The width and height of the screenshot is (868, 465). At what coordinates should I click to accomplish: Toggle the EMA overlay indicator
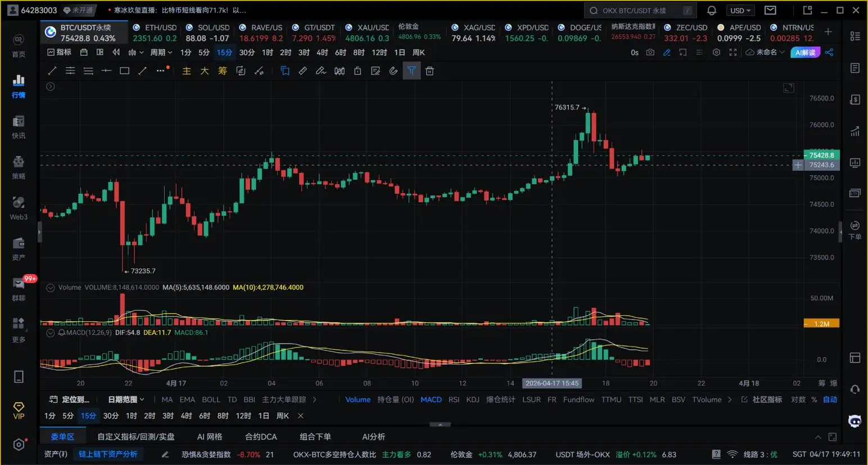[187, 399]
